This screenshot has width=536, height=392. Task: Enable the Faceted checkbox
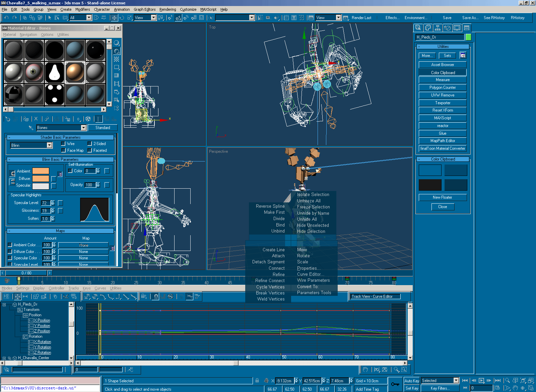tap(89, 150)
